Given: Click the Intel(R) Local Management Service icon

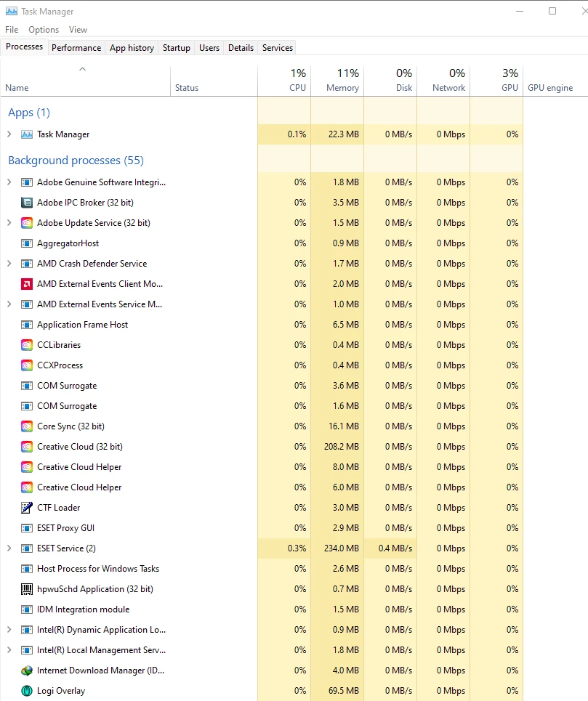Looking at the screenshot, I should point(27,650).
